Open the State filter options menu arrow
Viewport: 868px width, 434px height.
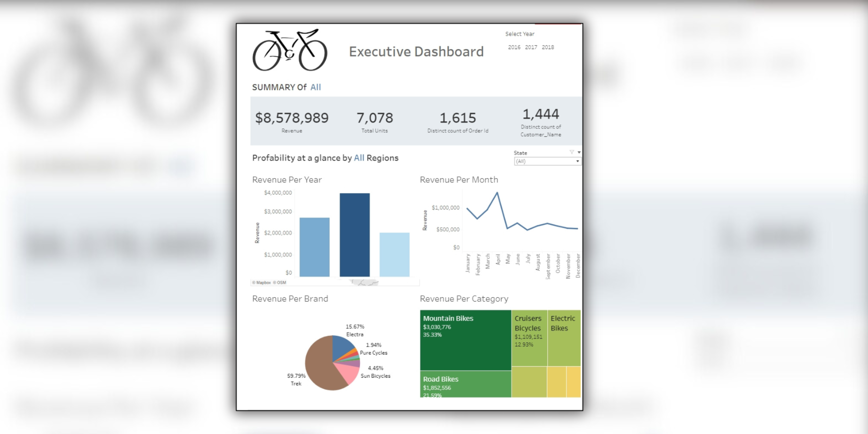coord(579,152)
